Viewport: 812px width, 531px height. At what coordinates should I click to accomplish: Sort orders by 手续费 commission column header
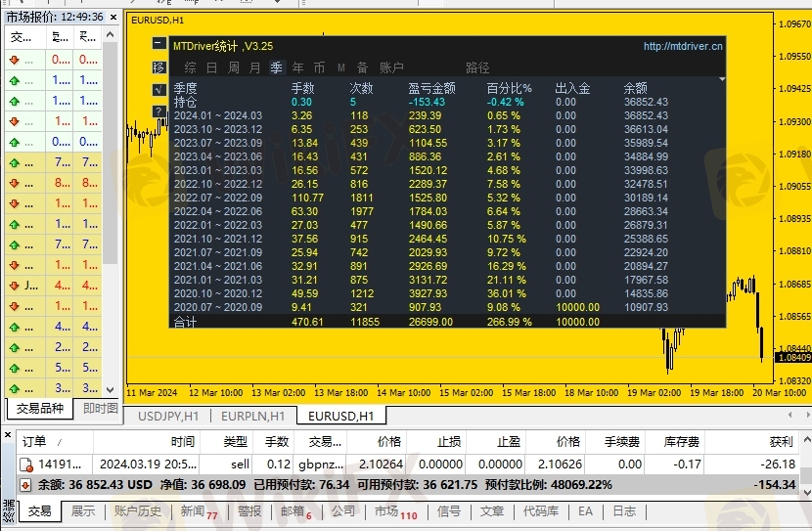coord(615,442)
